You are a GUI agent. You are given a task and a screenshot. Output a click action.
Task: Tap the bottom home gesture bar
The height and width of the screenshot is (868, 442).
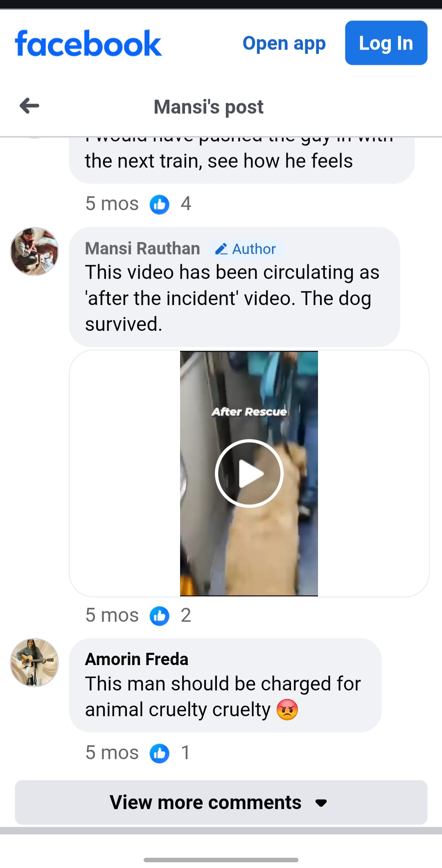(x=221, y=860)
